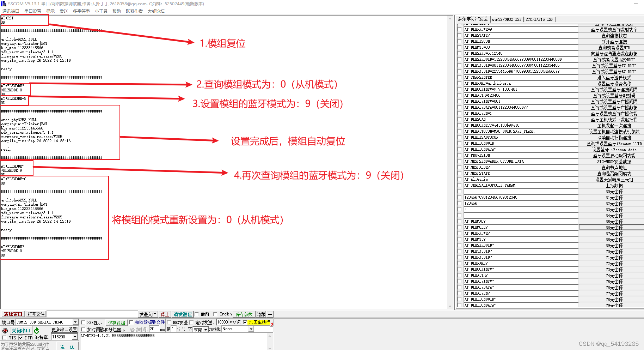The width and height of the screenshot is (644, 350).
Task: Collapse panel with the dash button beside 隐藏
Action: (x=270, y=314)
